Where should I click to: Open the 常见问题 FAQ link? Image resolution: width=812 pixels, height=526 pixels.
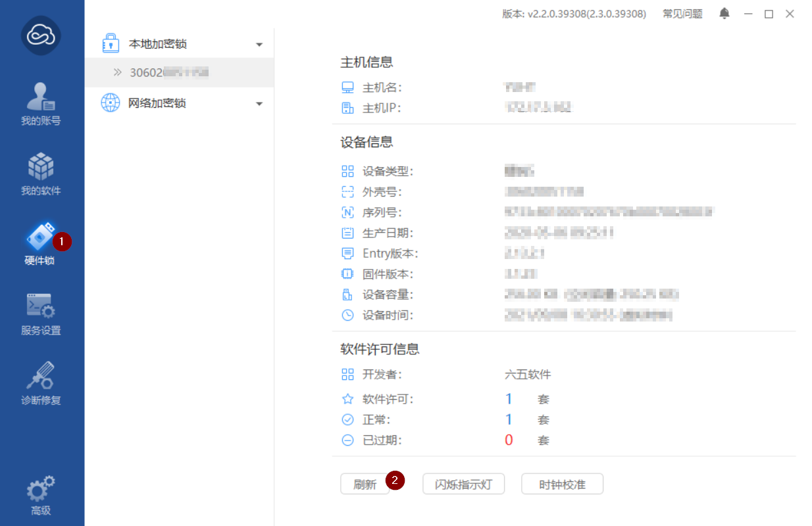[682, 14]
